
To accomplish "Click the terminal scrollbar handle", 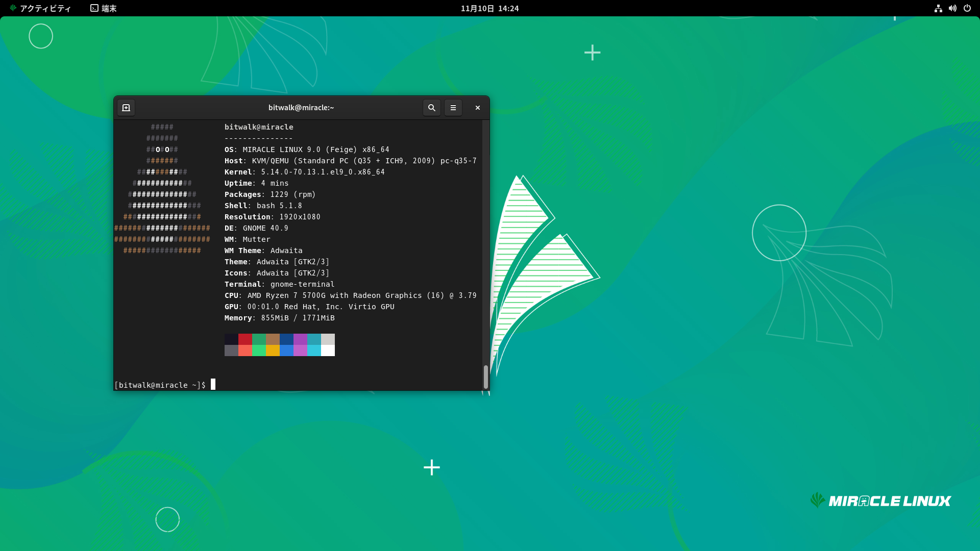I will (x=485, y=377).
